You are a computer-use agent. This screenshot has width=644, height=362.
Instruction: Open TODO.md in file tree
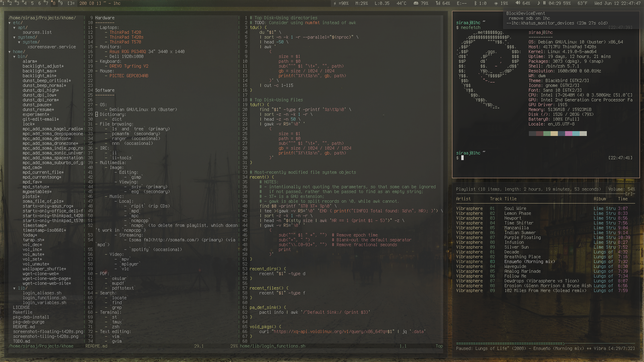pos(21,341)
